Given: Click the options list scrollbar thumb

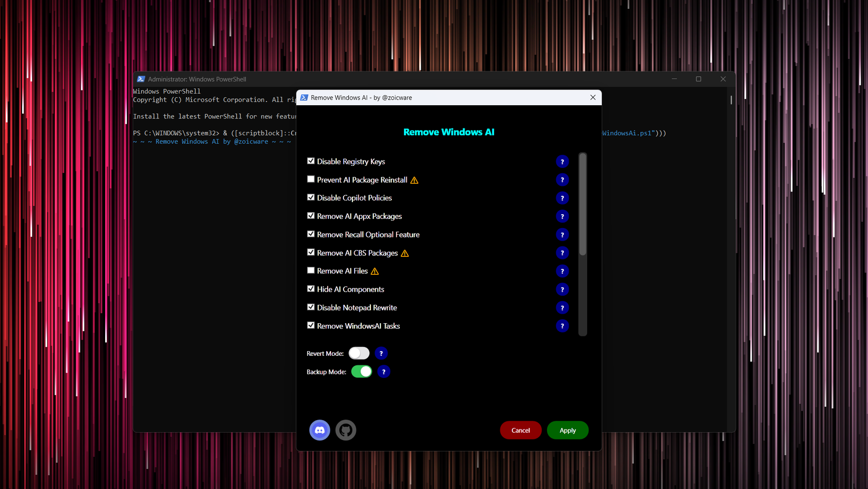Looking at the screenshot, I should 583,204.
